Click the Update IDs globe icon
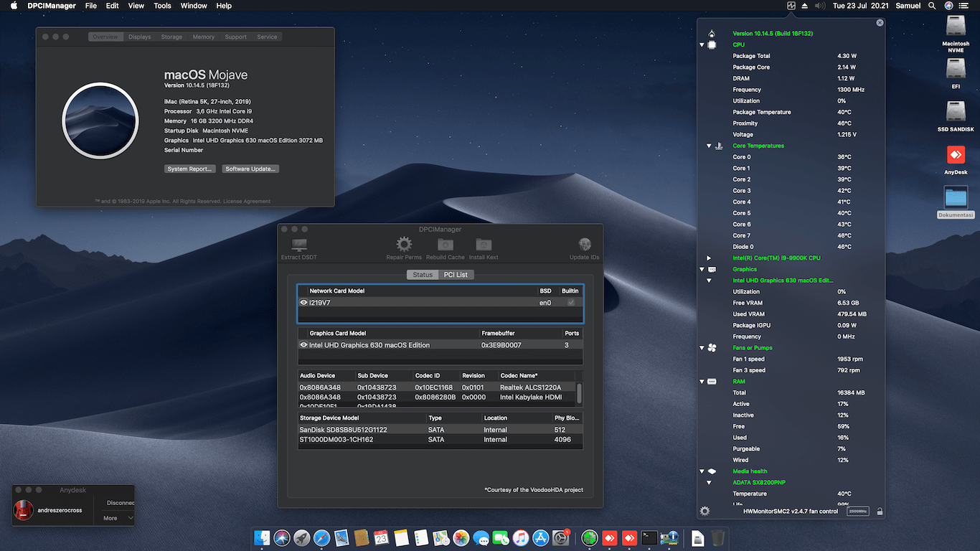980x551 pixels. coord(585,245)
